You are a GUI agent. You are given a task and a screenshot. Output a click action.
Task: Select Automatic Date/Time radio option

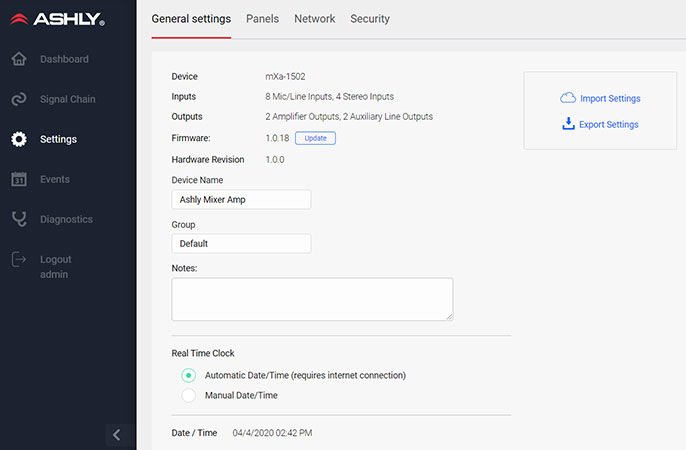coord(188,375)
